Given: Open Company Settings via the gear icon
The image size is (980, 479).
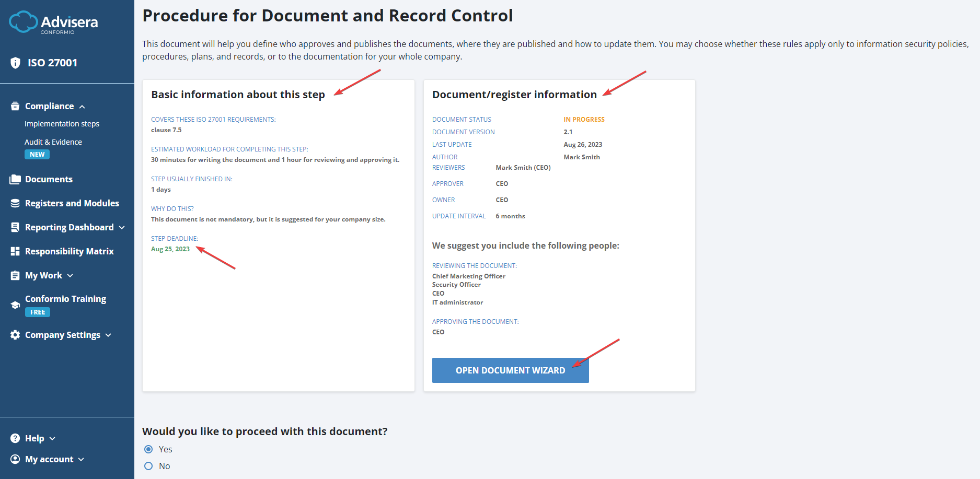Looking at the screenshot, I should 15,335.
